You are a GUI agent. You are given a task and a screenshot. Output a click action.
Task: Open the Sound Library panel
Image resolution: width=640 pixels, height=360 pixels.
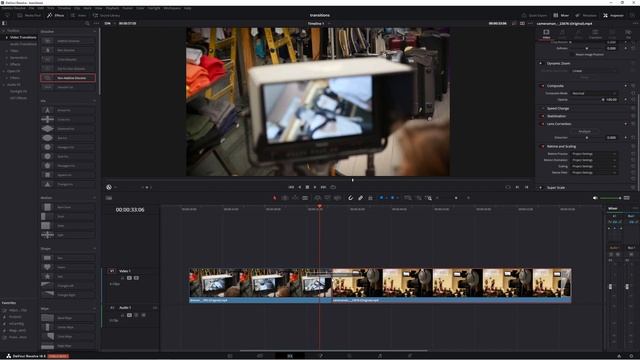106,15
